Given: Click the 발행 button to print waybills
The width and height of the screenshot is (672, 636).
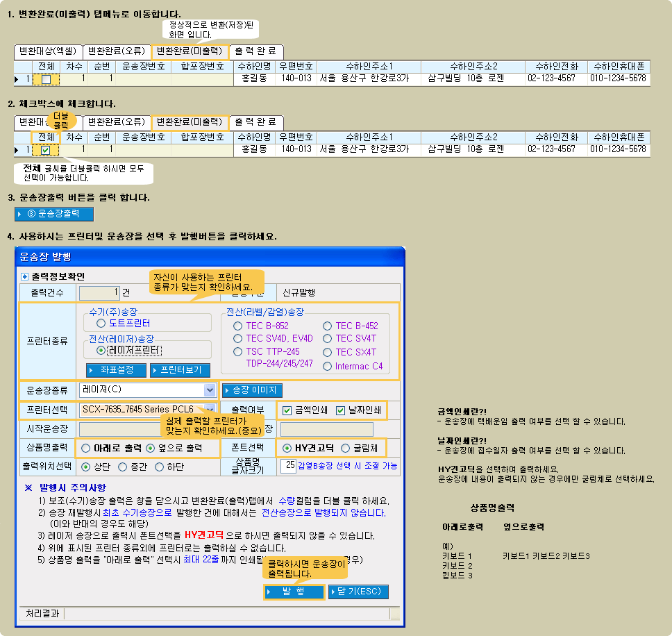Looking at the screenshot, I should click(x=294, y=592).
